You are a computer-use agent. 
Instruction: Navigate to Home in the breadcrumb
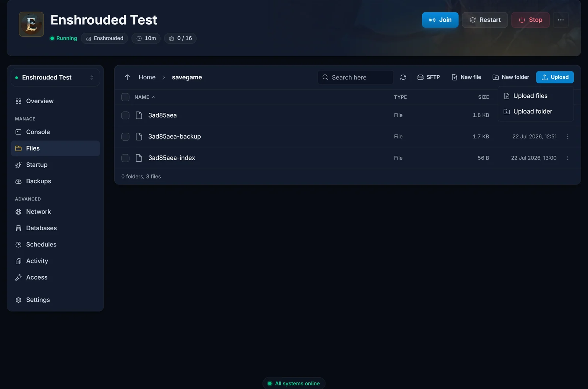pos(147,77)
